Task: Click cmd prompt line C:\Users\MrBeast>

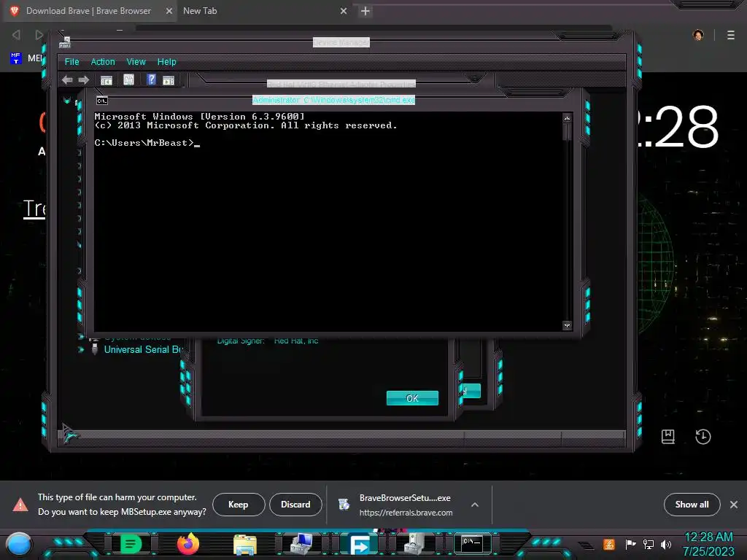Action: 144,143
